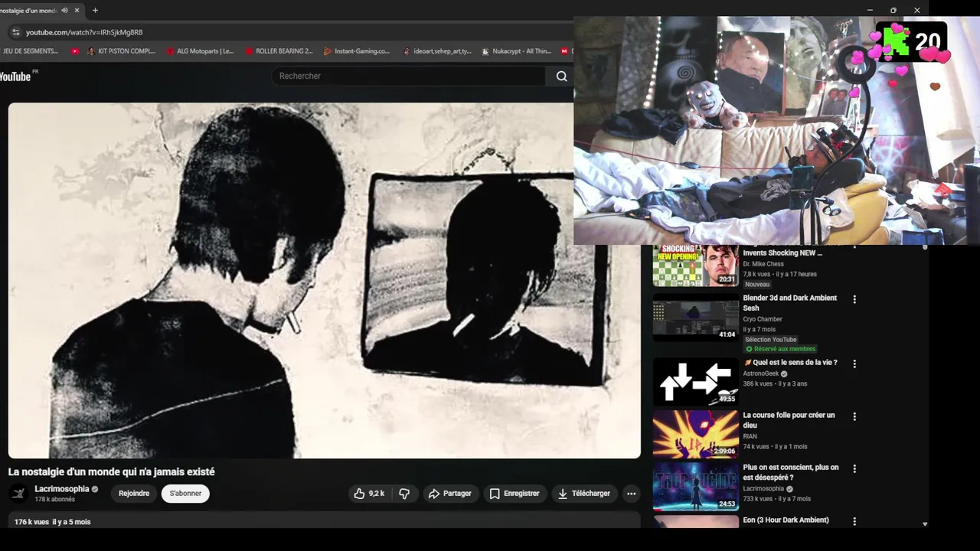Viewport: 980px width, 551px height.
Task: Open a new browser tab
Action: (x=95, y=11)
